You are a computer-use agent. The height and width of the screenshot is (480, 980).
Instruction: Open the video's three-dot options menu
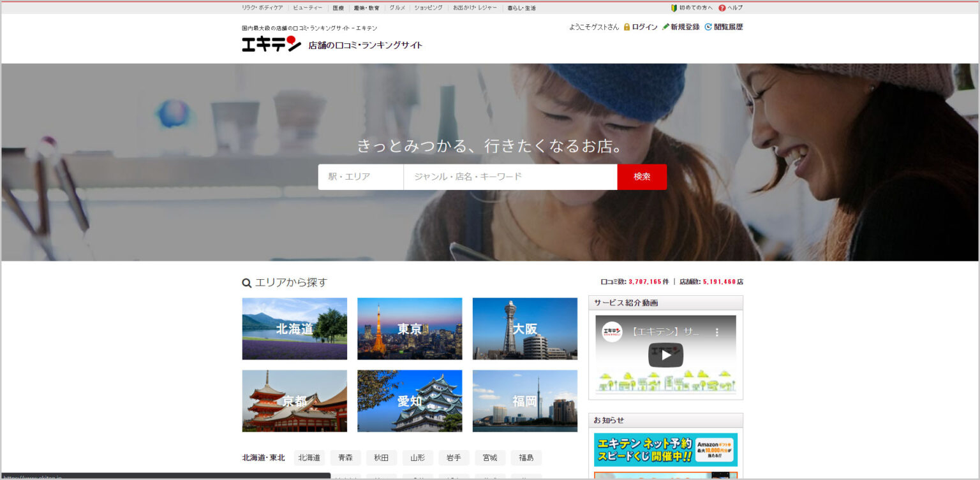click(x=716, y=332)
